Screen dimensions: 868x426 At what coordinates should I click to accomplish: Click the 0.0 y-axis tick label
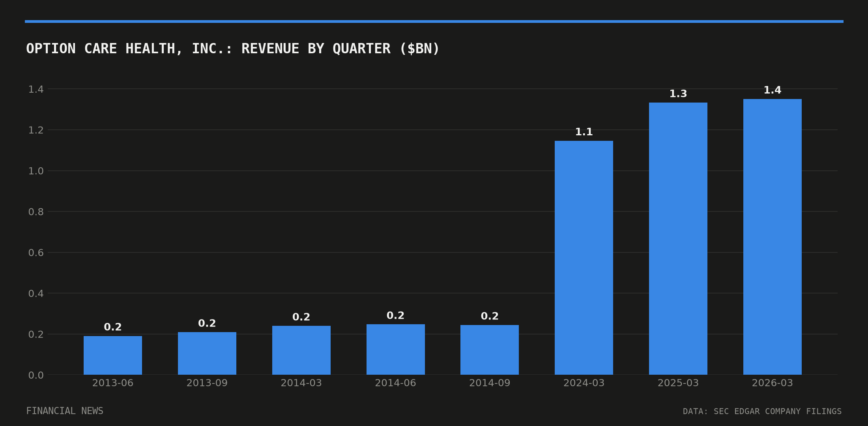(36, 375)
